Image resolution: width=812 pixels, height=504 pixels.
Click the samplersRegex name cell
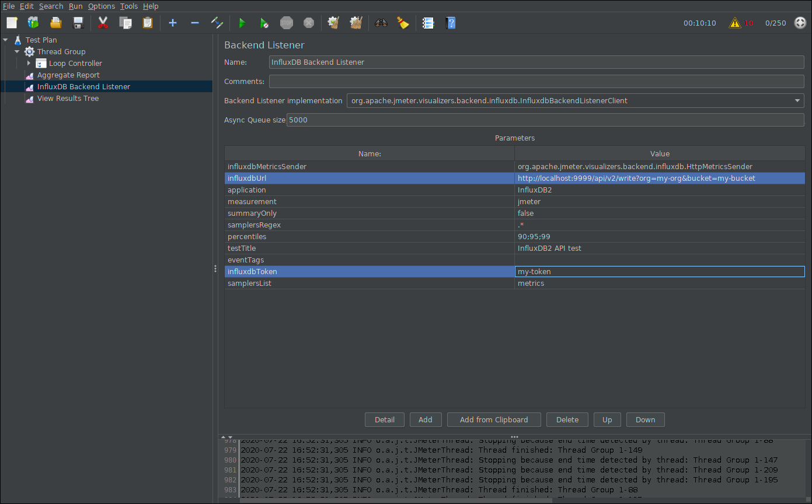tap(370, 225)
